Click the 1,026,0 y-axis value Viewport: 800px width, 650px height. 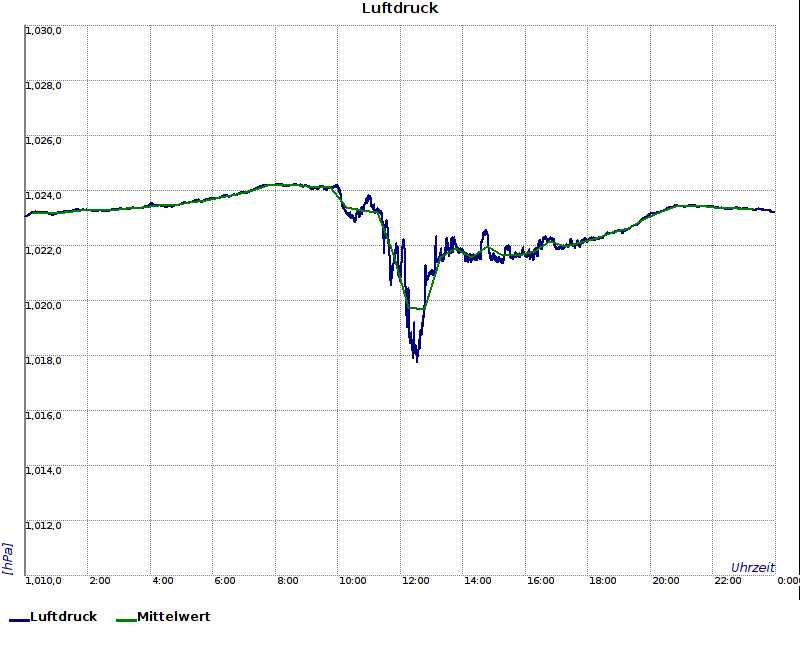point(43,141)
